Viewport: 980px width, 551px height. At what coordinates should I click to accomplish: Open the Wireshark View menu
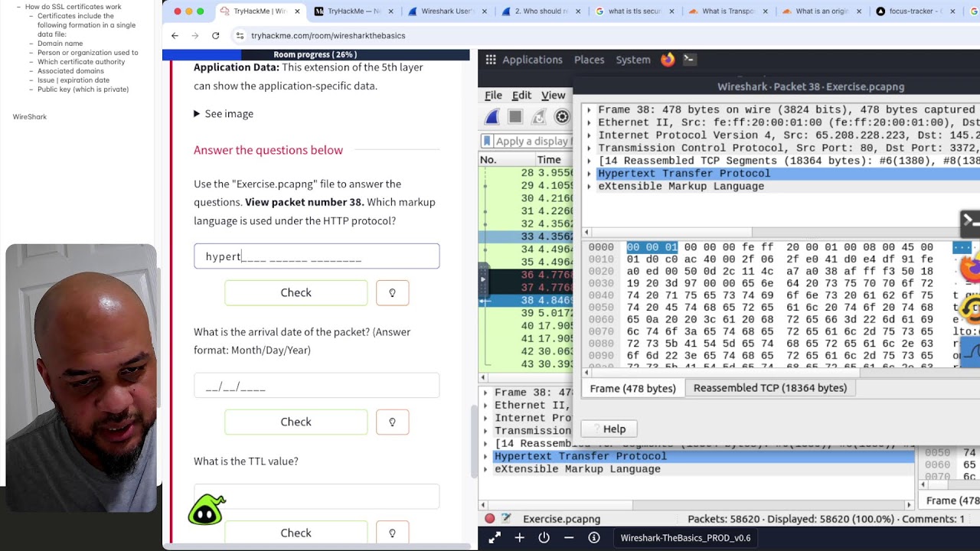coord(553,95)
